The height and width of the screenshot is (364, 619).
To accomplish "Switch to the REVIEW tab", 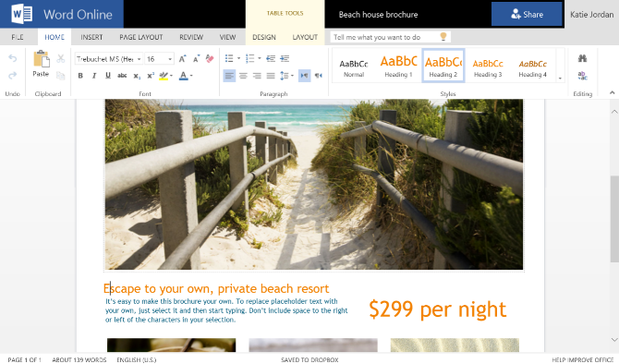I will 191,37.
